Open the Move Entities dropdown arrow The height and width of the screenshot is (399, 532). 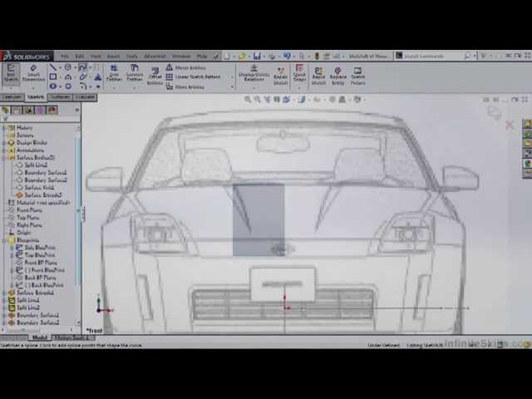click(232, 87)
